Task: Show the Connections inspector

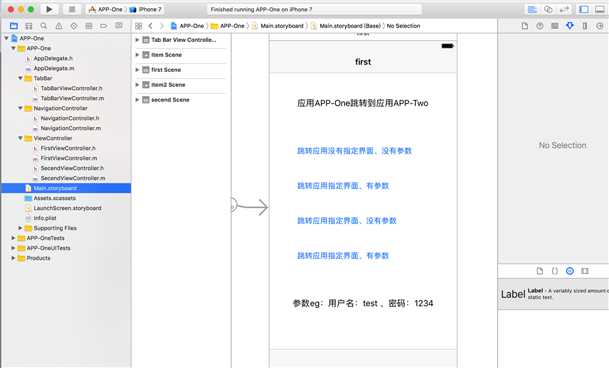Action: click(600, 26)
